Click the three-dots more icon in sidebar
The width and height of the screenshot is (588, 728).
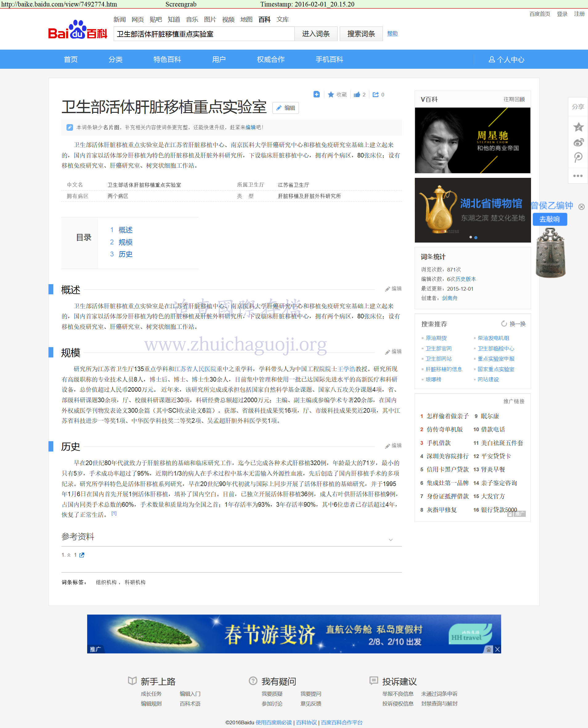click(578, 176)
